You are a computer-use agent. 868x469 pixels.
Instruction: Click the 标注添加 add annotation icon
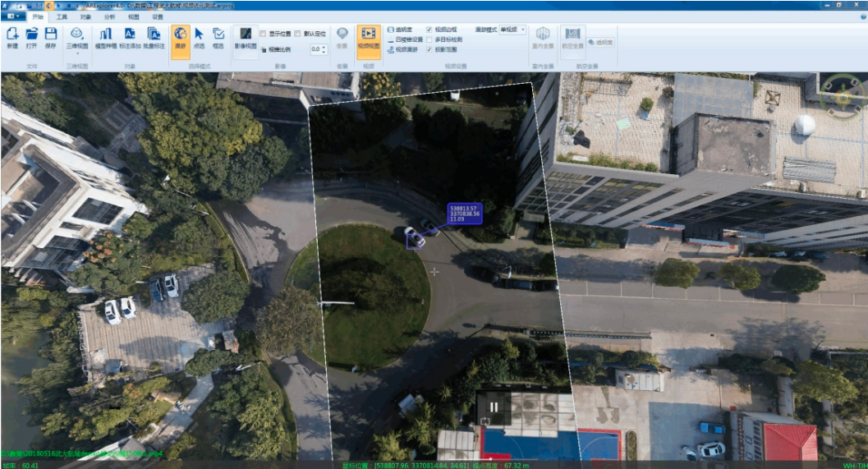130,39
